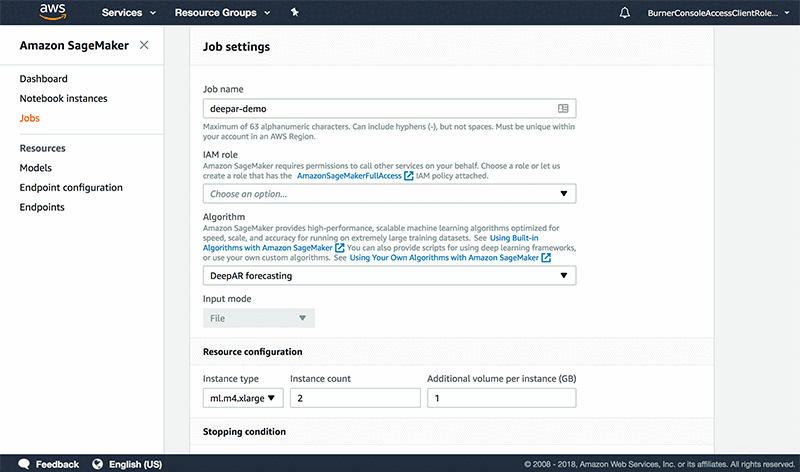Screen dimensions: 800x472
Task: Click English (US) language selector
Action: click(127, 464)
